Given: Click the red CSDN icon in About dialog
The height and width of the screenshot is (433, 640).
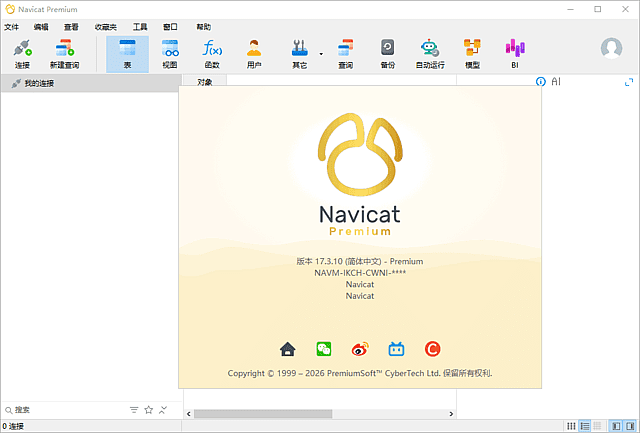Looking at the screenshot, I should (433, 349).
